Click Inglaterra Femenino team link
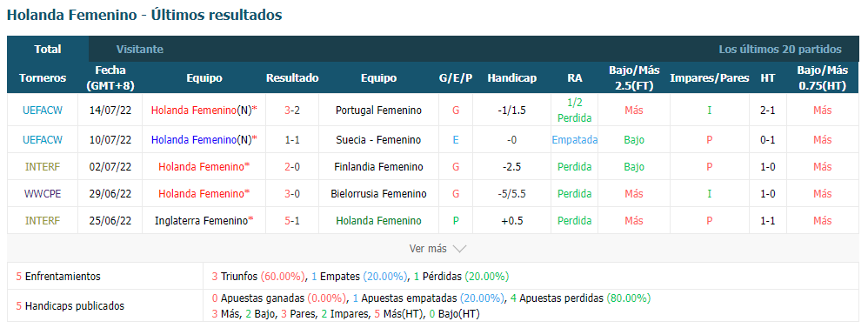 tap(201, 220)
